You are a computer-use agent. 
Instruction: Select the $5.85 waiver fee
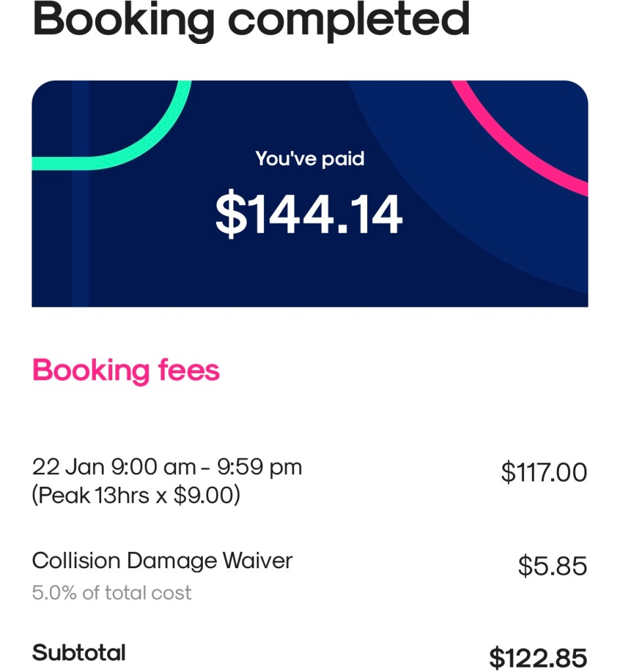pyautogui.click(x=552, y=566)
